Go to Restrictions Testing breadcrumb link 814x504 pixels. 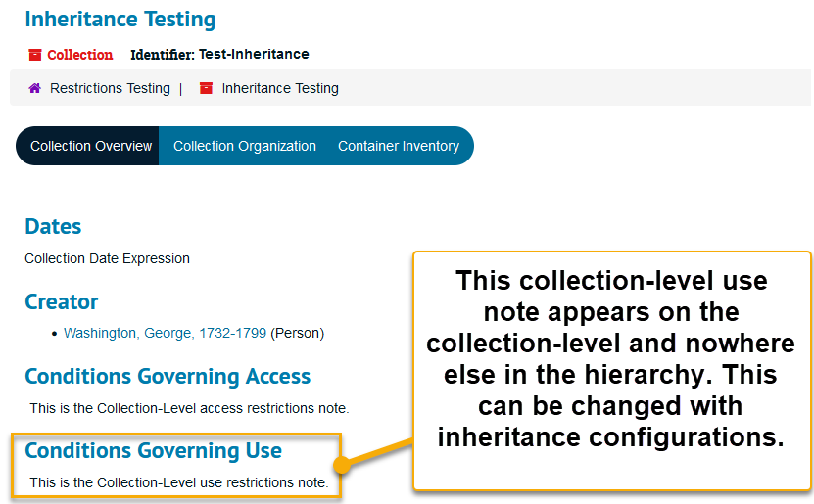[110, 88]
